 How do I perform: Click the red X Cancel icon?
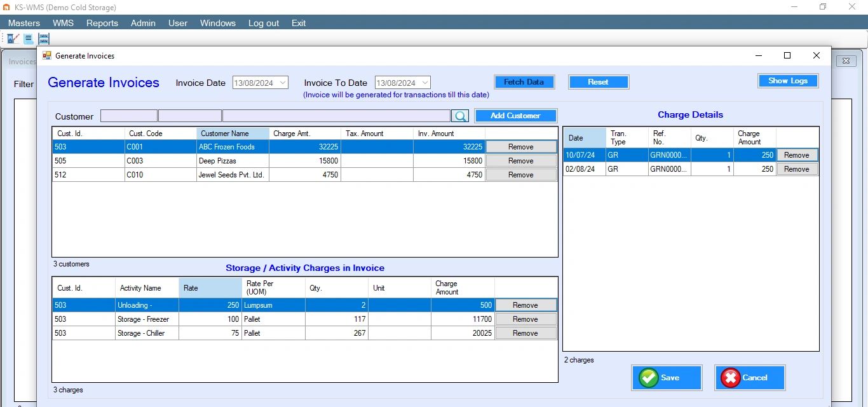[731, 377]
